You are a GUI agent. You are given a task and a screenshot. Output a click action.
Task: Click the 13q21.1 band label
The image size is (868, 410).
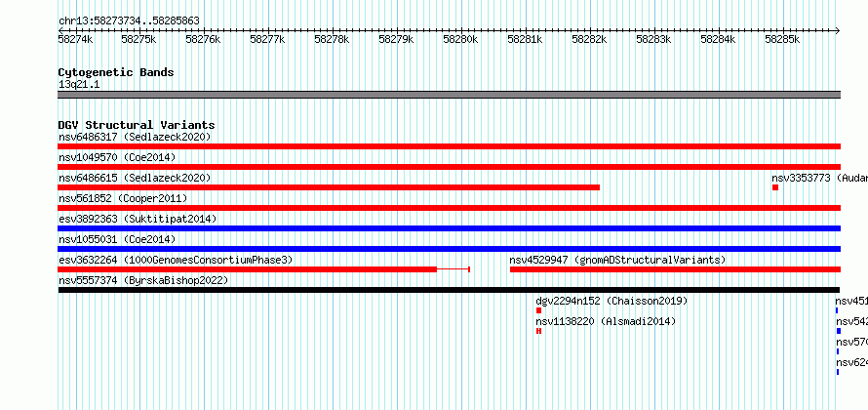point(79,85)
